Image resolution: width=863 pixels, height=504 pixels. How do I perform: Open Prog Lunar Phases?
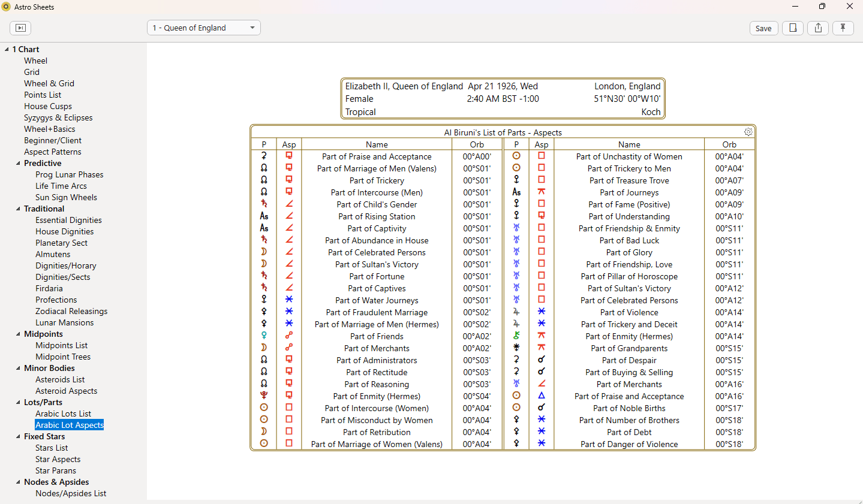pos(70,174)
